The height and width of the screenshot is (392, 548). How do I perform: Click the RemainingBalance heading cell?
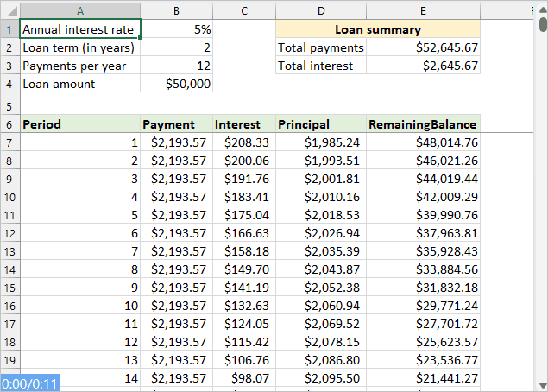(423, 124)
